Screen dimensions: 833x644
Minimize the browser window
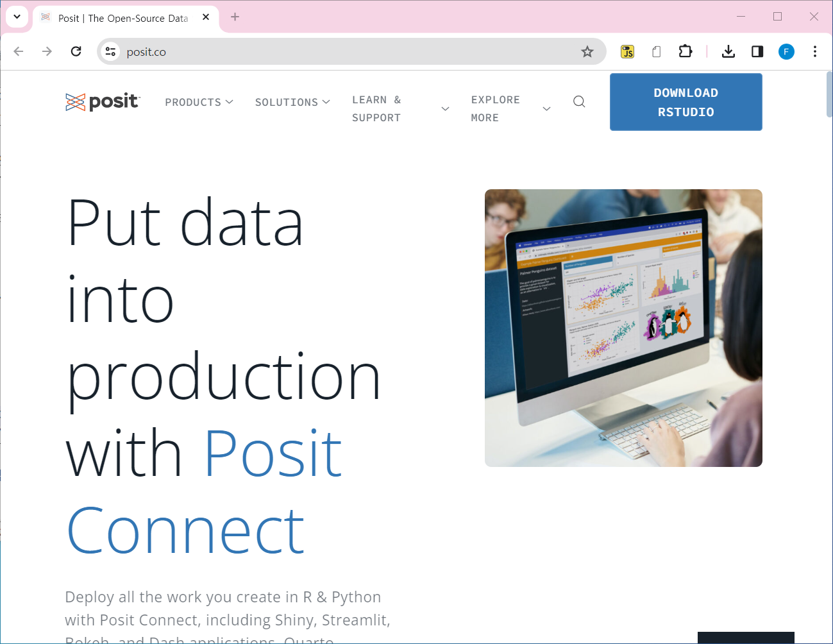click(x=741, y=17)
